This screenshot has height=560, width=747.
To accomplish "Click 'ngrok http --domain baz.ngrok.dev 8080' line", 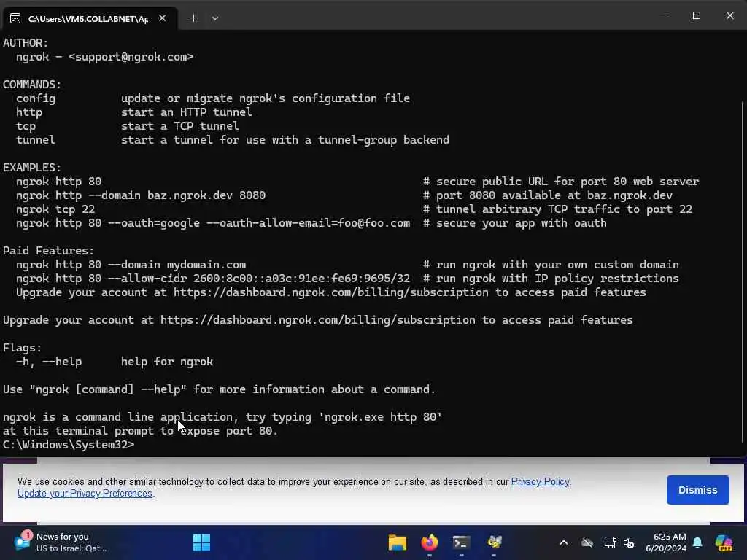I will point(141,195).
